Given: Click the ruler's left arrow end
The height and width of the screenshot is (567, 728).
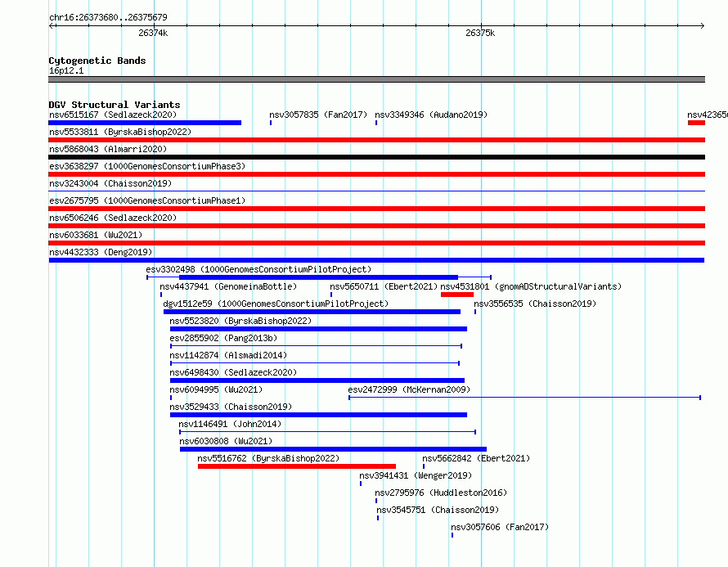Looking at the screenshot, I should point(52,25).
